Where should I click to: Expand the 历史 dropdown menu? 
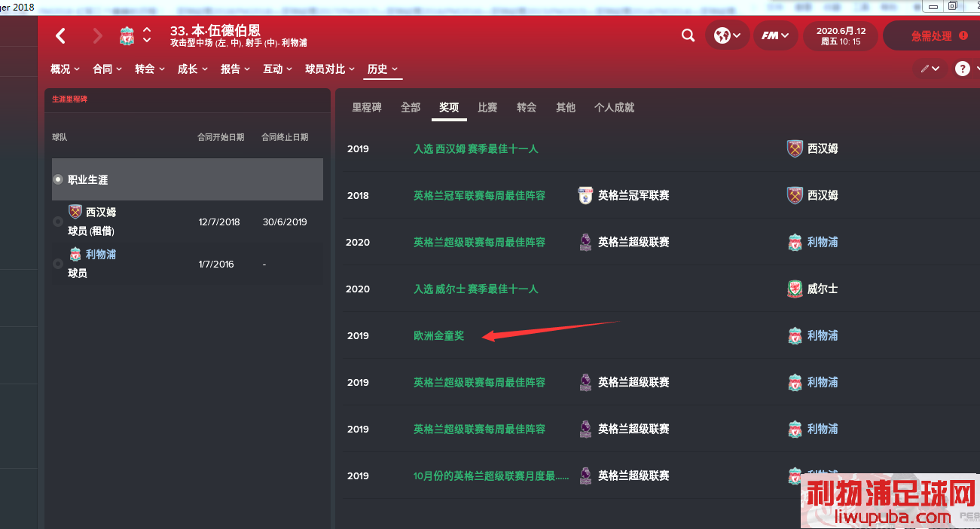click(x=383, y=69)
